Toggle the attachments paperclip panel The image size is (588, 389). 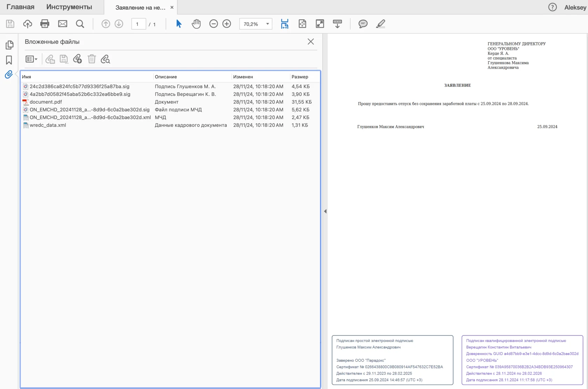(x=9, y=74)
